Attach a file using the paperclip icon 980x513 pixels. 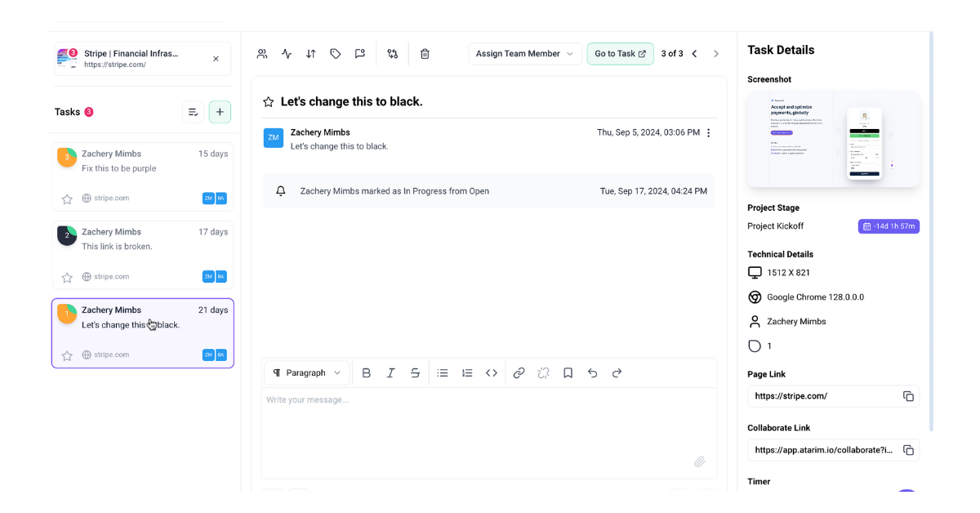pos(700,462)
